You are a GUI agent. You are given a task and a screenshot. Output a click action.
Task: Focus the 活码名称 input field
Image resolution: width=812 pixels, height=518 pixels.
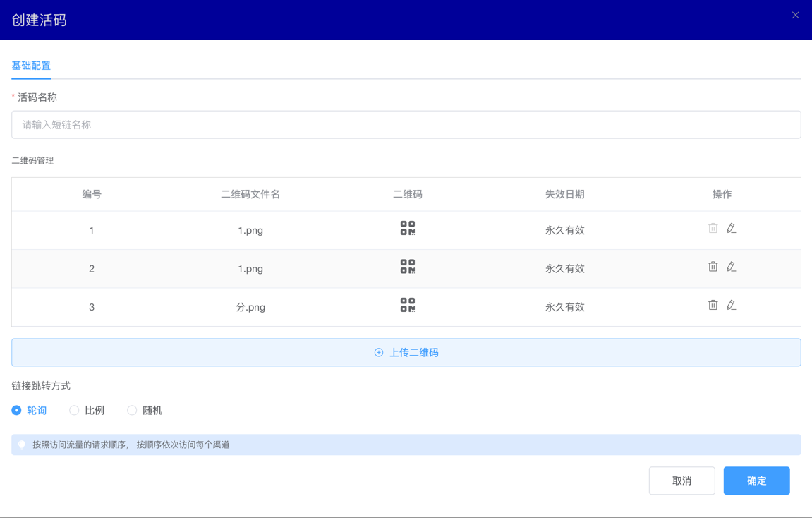coord(406,124)
